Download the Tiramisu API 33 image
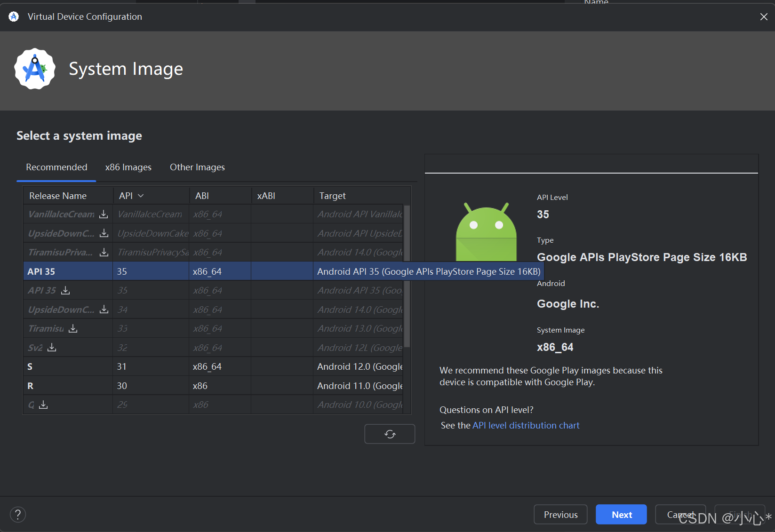Image resolution: width=775 pixels, height=532 pixels. 73,328
